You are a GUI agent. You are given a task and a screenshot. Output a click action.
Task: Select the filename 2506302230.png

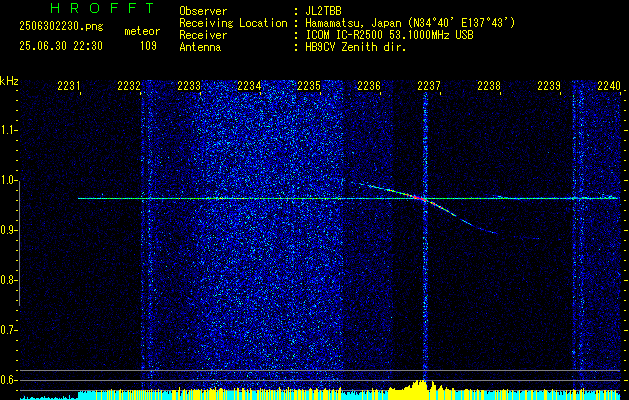coord(61,27)
